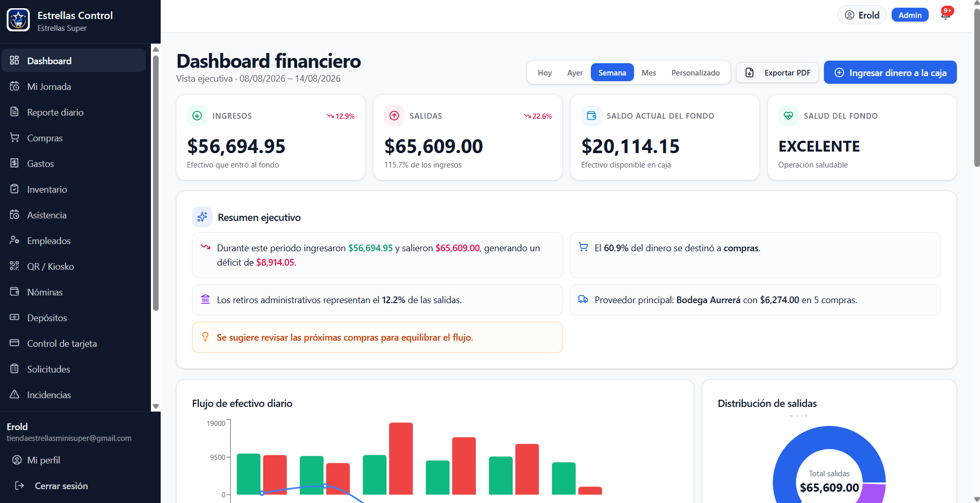Image resolution: width=980 pixels, height=503 pixels.
Task: Click Ingresar dinero a la caja
Action: tap(890, 72)
